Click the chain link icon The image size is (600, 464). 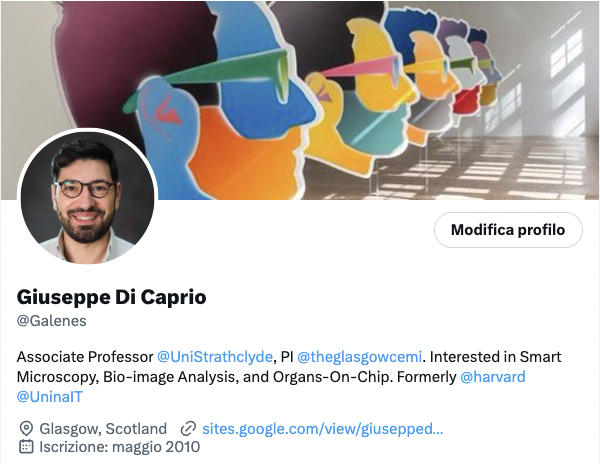pos(188,429)
